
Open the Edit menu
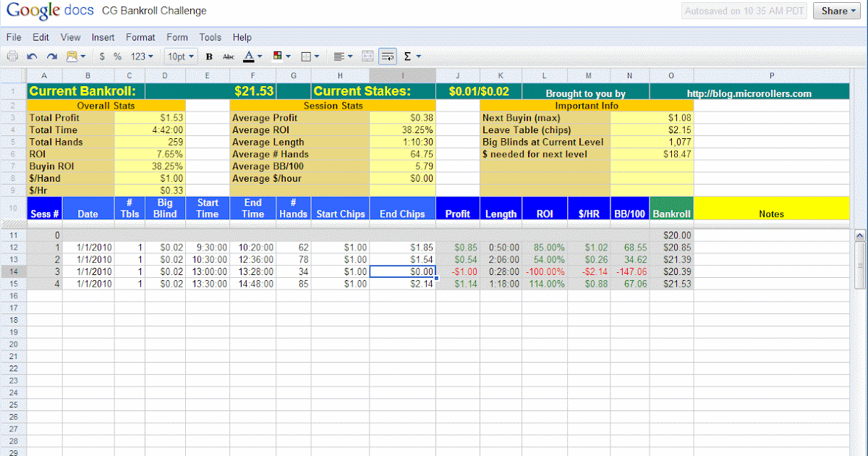pyautogui.click(x=41, y=37)
